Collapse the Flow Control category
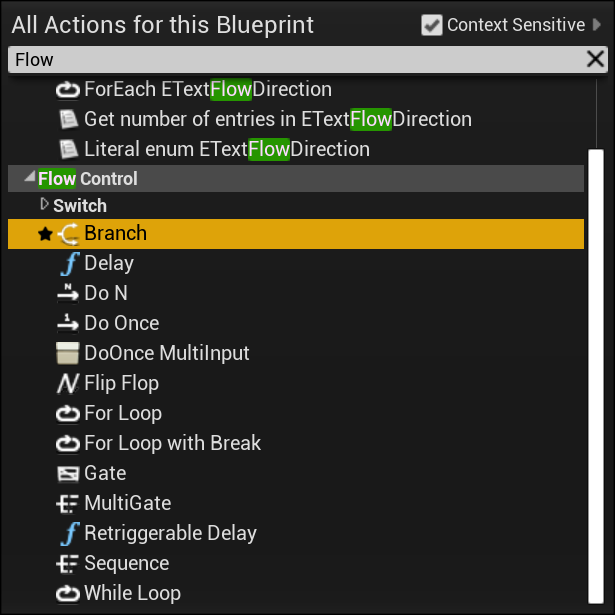 [30, 178]
